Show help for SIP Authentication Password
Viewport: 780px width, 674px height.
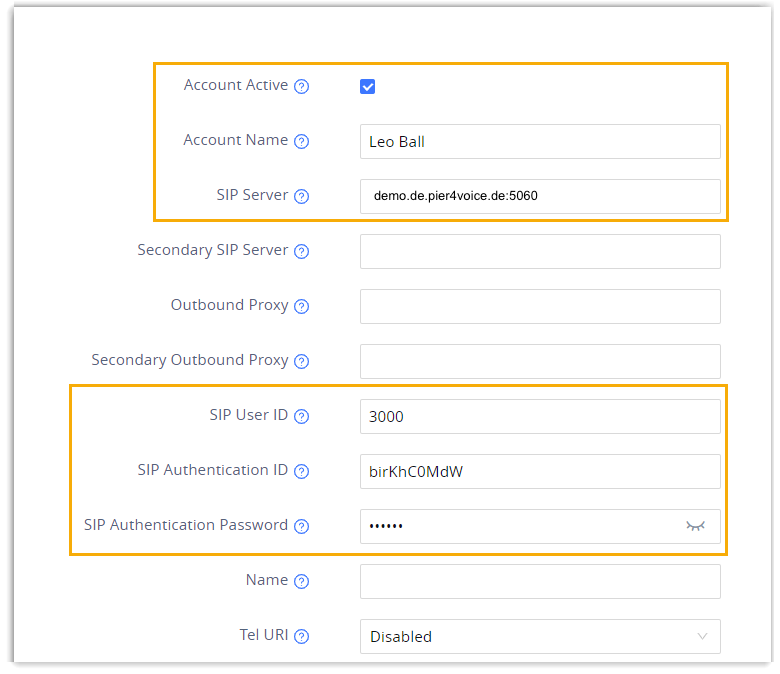302,527
